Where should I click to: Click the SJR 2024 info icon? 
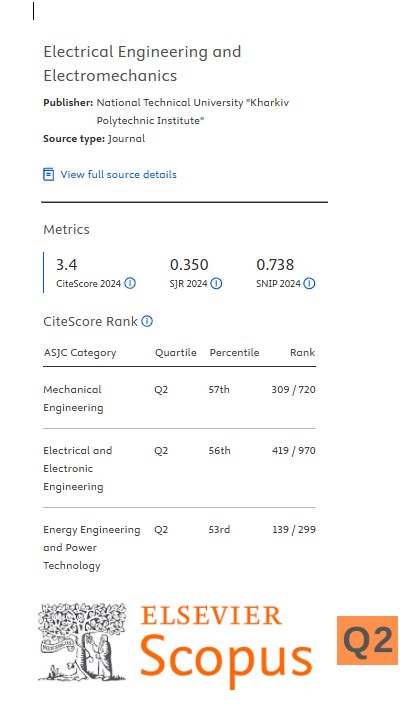[x=217, y=283]
